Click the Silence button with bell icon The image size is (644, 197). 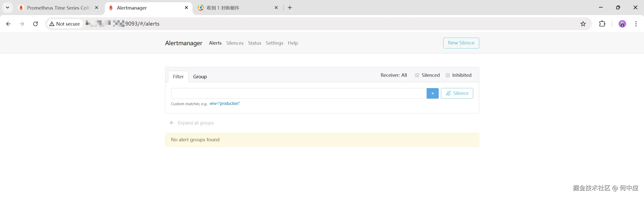[457, 93]
